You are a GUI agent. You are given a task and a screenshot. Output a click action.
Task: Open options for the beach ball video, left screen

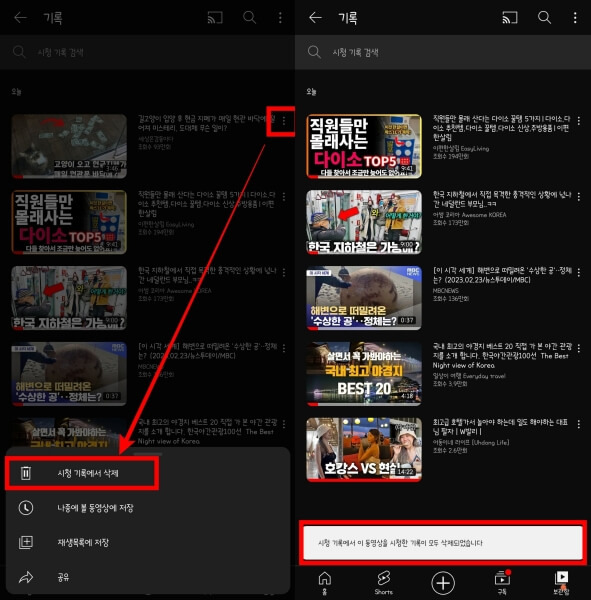coord(284,348)
